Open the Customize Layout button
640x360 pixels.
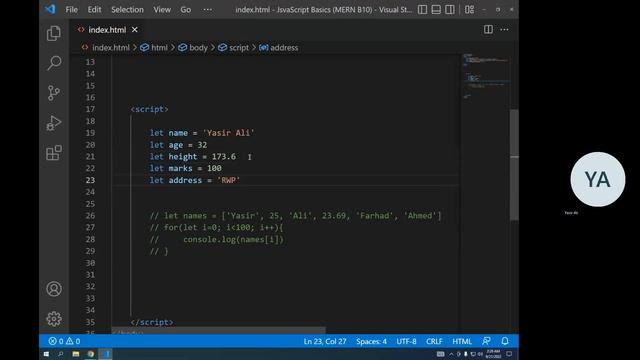pos(469,9)
